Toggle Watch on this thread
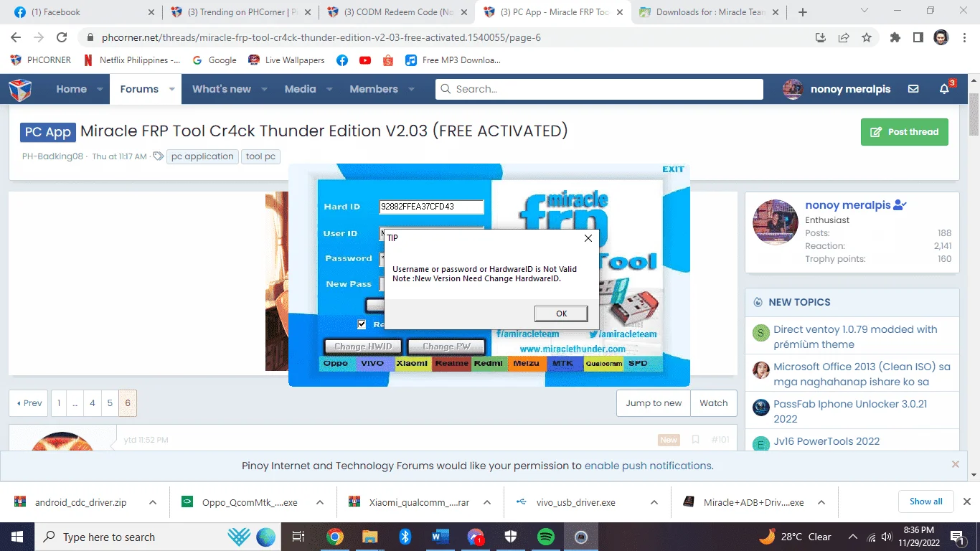Viewport: 980px width, 551px height. tap(713, 403)
